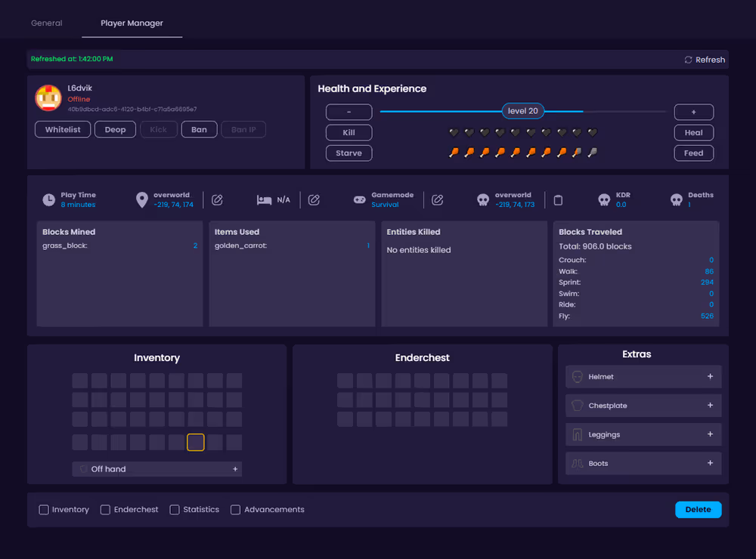756x559 pixels.
Task: Deop the player
Action: (115, 130)
